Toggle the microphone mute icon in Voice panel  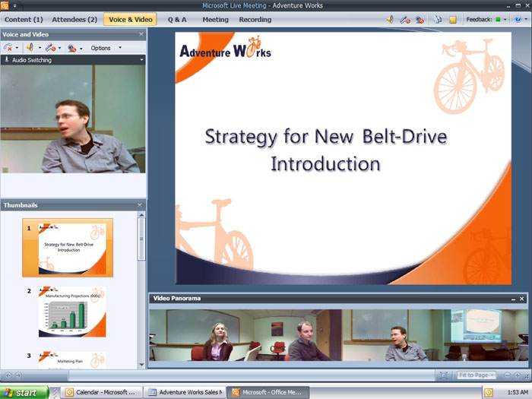pyautogui.click(x=50, y=48)
